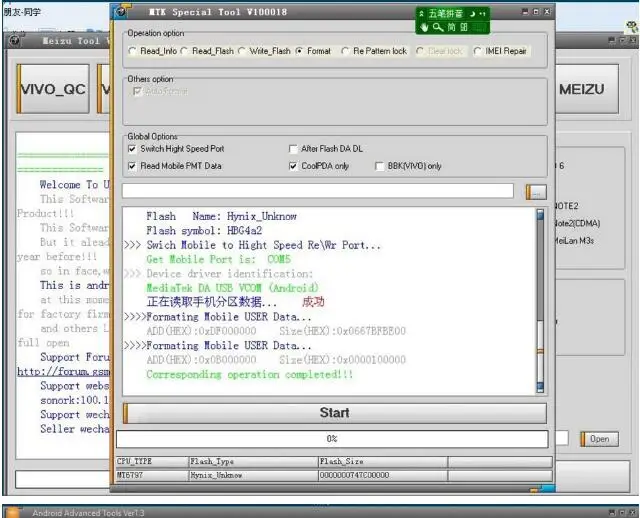Click the Flash_Size column header
This screenshot has width=640, height=518.
click(x=383, y=461)
